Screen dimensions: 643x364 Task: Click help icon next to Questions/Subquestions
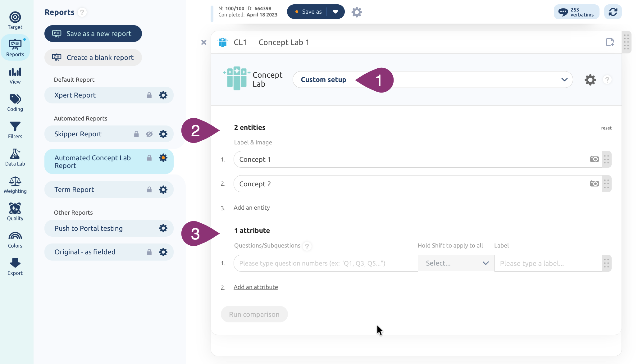[x=307, y=246]
